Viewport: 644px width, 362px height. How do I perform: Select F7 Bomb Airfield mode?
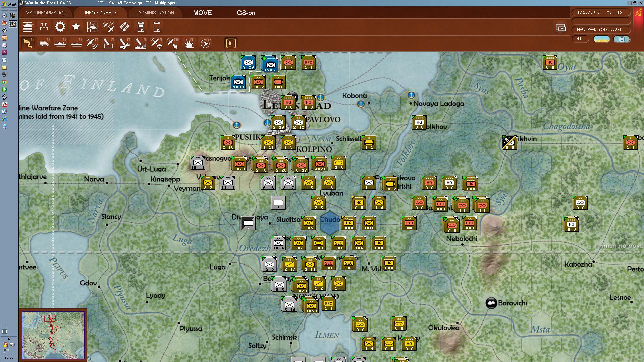[124, 43]
